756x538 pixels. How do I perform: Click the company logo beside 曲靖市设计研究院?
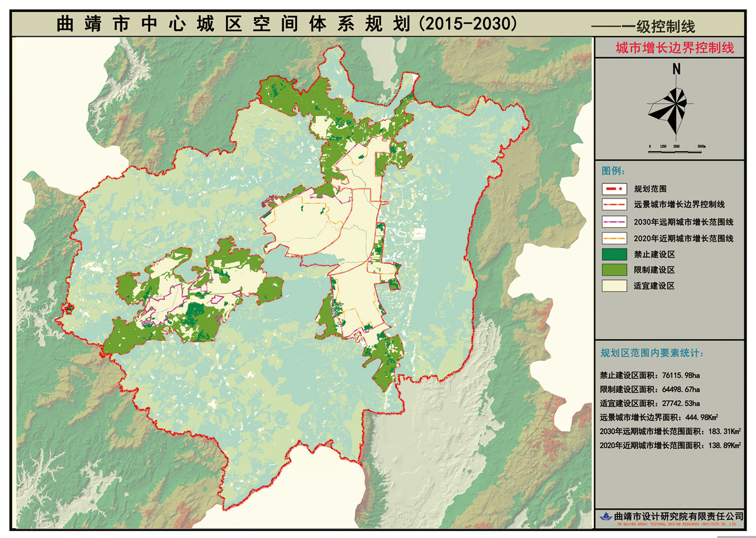click(x=606, y=516)
